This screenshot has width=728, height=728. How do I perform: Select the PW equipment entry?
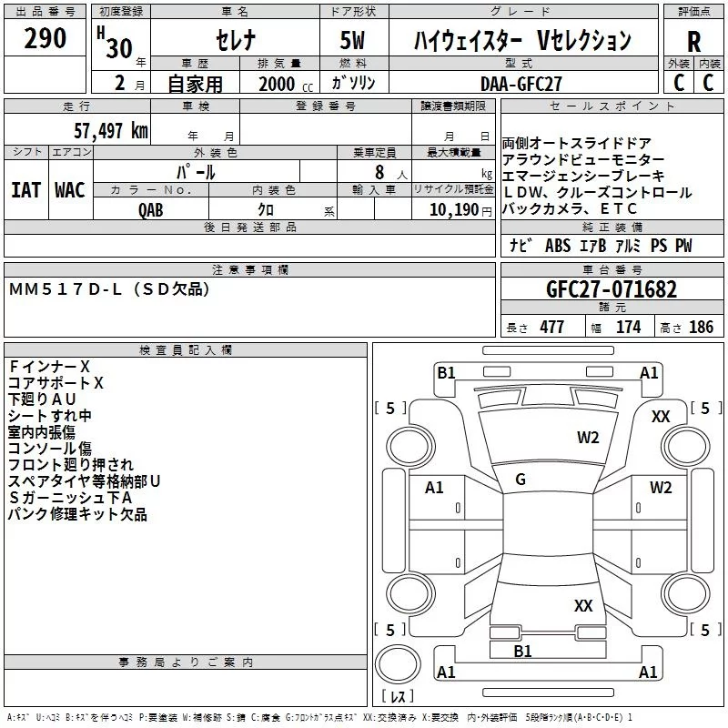(683, 246)
